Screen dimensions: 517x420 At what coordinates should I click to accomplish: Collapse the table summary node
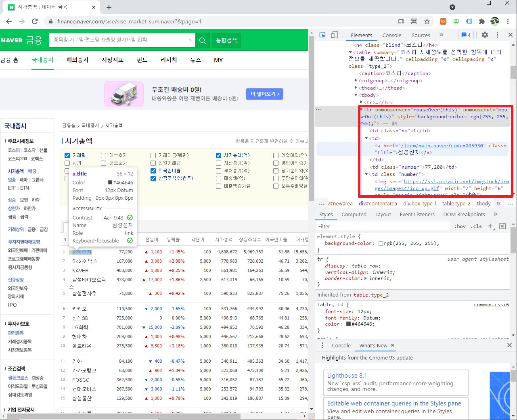350,52
